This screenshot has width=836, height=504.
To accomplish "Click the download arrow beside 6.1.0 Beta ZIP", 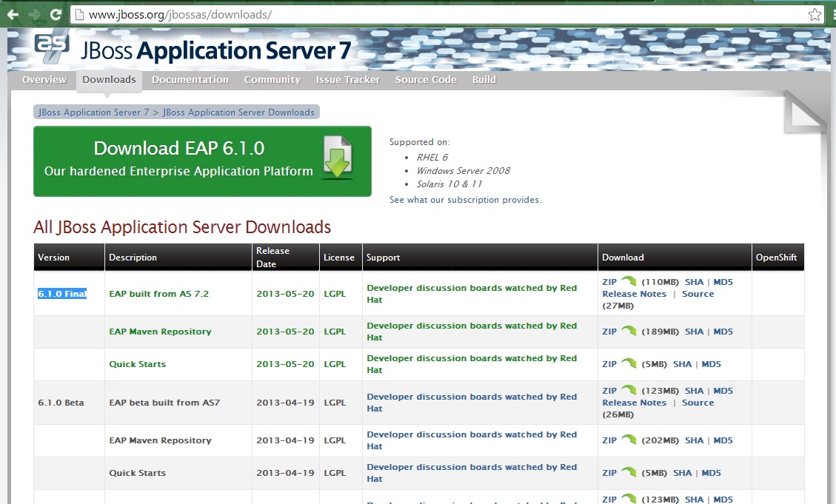I will click(627, 390).
